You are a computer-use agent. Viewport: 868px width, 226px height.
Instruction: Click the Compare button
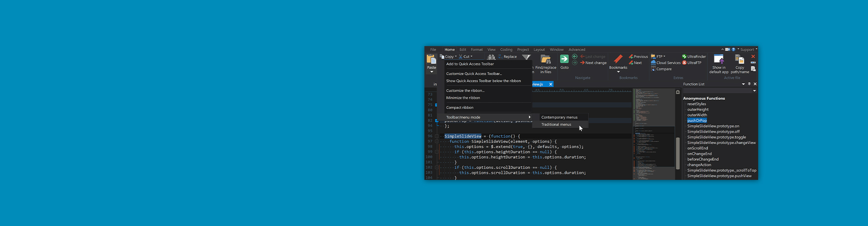[x=661, y=69]
